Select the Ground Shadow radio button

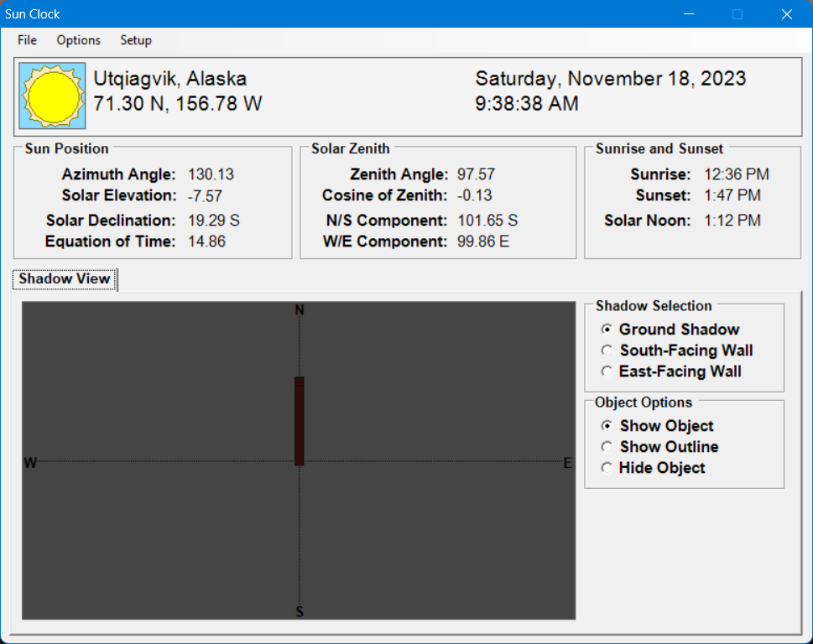click(x=607, y=330)
